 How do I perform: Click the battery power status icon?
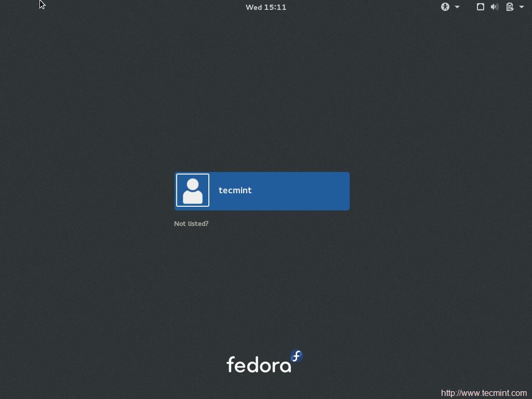[510, 7]
